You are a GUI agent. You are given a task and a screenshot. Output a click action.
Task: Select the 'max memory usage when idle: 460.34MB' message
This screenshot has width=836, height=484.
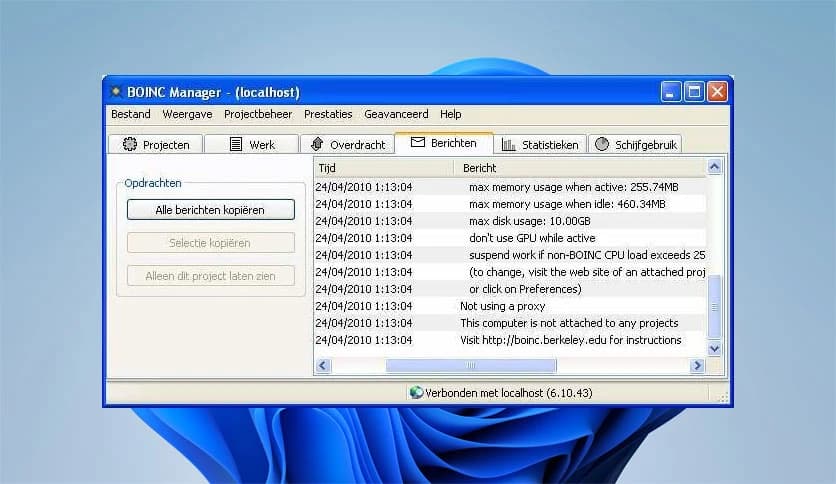click(x=510, y=204)
